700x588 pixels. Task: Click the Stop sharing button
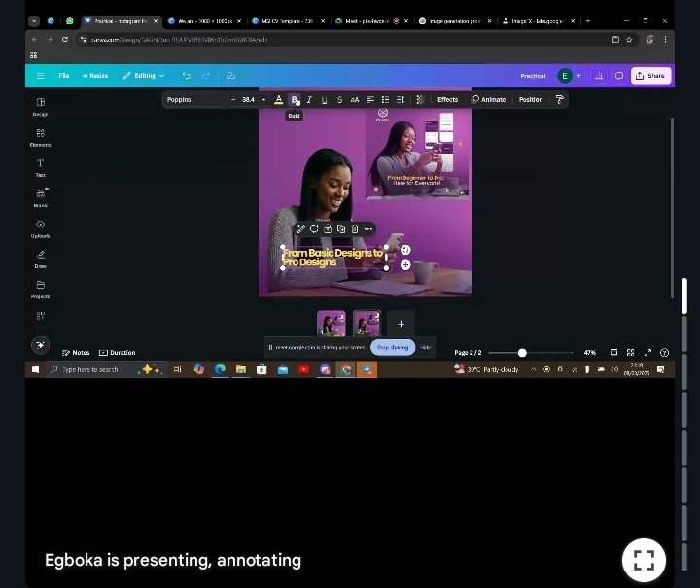pos(393,347)
